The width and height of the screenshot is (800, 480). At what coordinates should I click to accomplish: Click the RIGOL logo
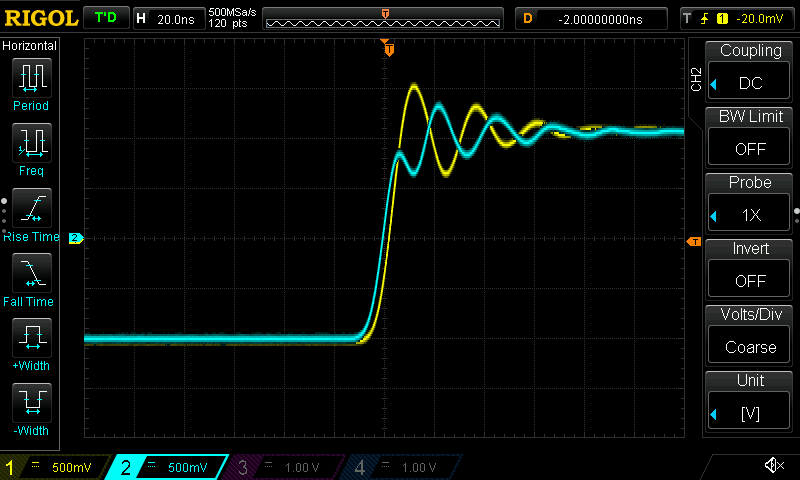pyautogui.click(x=41, y=19)
